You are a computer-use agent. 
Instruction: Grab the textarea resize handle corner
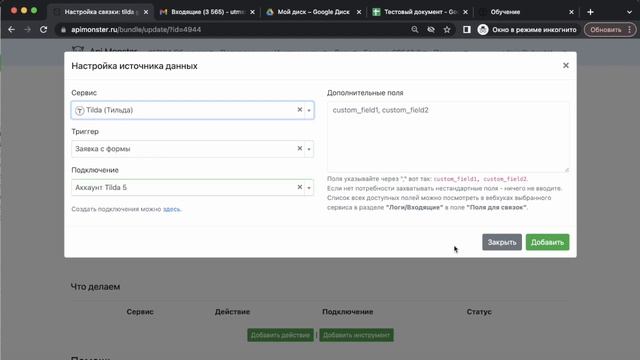pyautogui.click(x=567, y=169)
